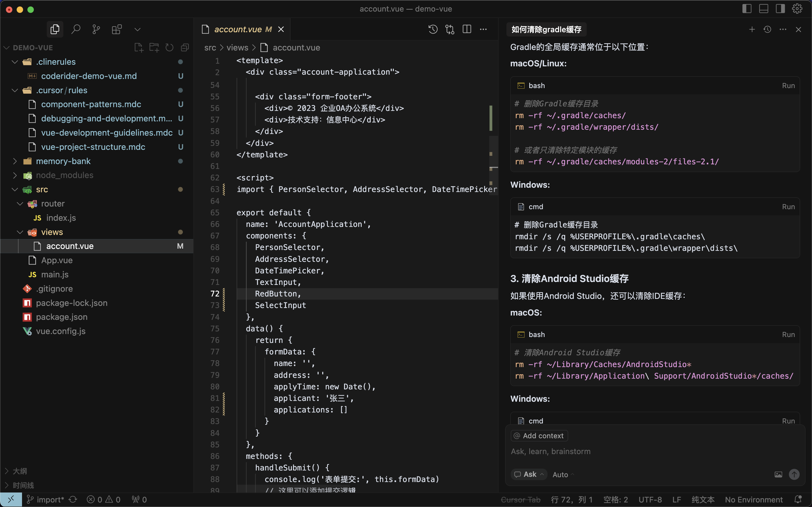Screen dimensions: 812x507
Task: Toggle the bottom panel layout button
Action: tap(763, 9)
